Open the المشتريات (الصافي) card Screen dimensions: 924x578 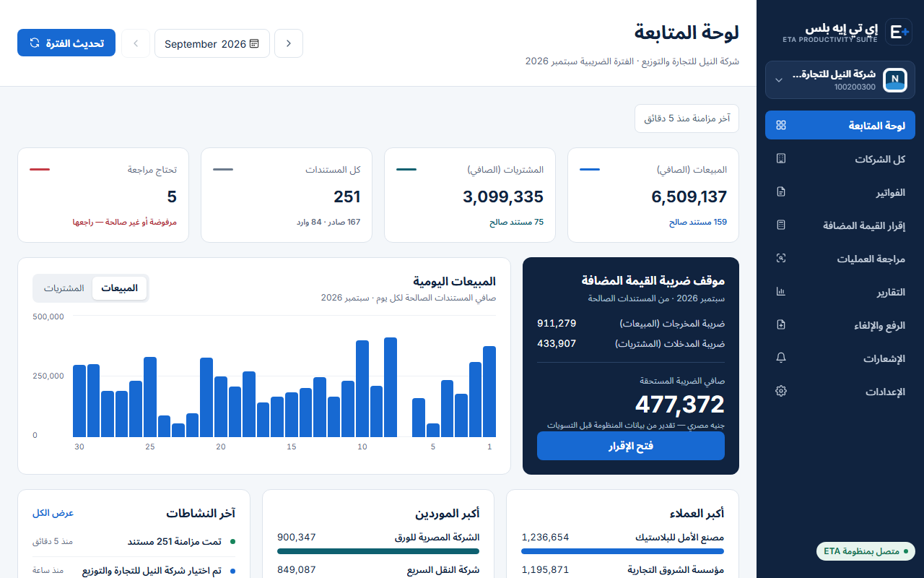click(x=470, y=195)
